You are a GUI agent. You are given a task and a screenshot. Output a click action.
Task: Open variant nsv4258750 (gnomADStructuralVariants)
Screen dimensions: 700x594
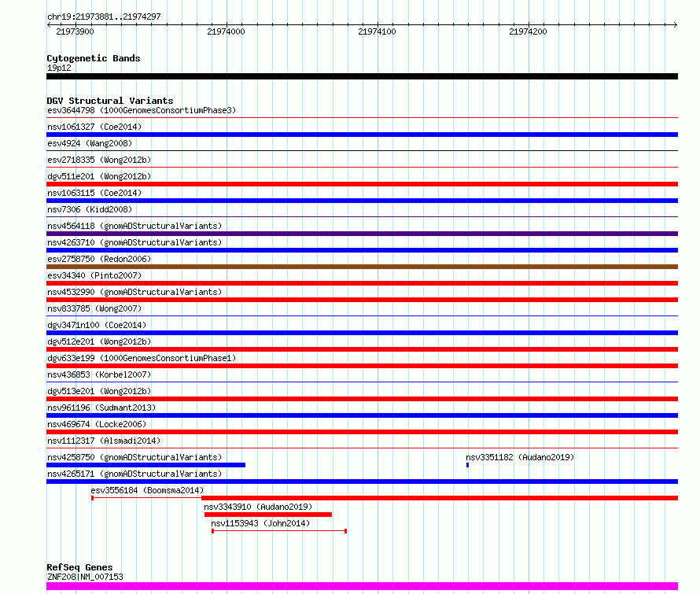click(134, 457)
